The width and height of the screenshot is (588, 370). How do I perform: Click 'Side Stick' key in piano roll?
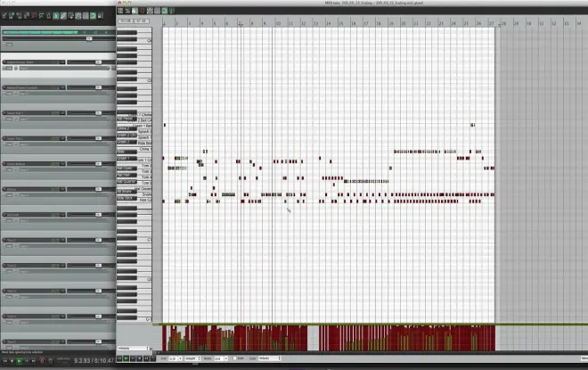pos(127,199)
